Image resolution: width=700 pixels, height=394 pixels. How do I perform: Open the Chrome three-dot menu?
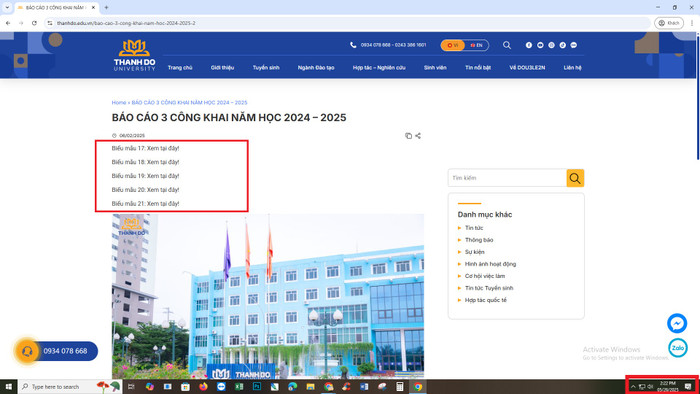(x=692, y=23)
